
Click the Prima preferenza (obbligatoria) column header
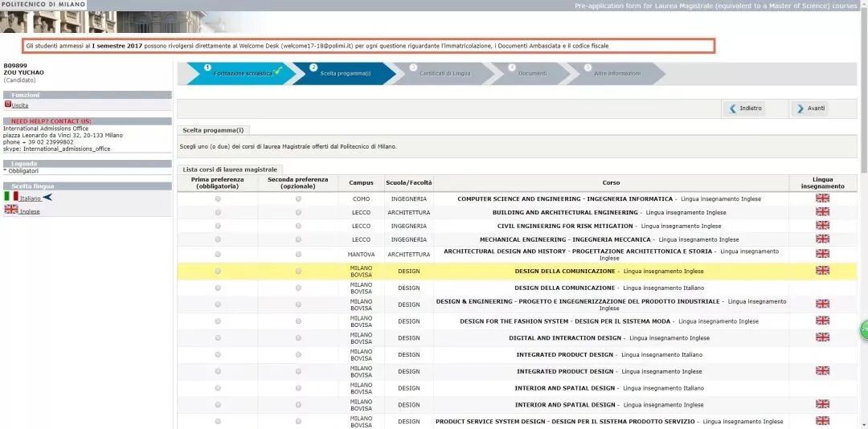[x=218, y=183]
